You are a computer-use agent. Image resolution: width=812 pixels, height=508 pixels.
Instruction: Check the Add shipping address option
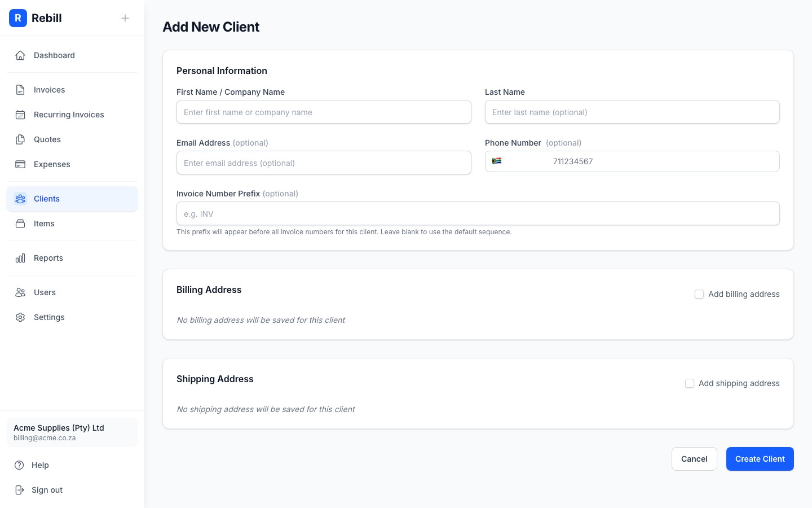point(690,383)
